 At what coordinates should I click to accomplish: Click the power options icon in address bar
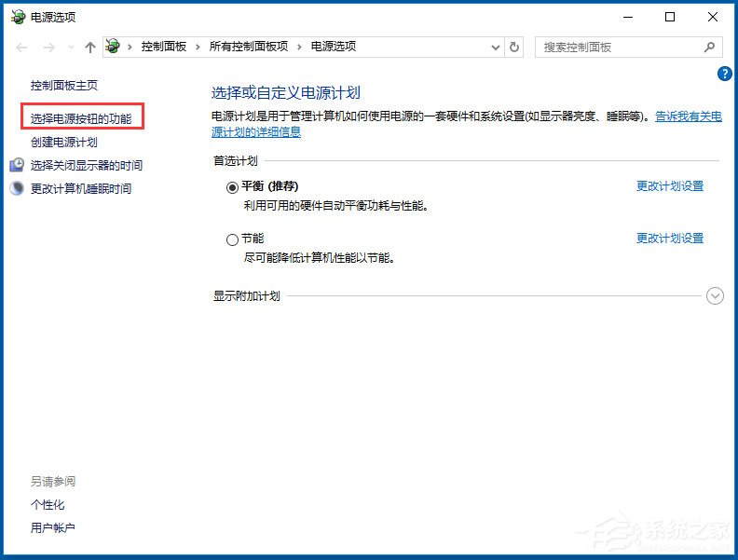point(113,46)
